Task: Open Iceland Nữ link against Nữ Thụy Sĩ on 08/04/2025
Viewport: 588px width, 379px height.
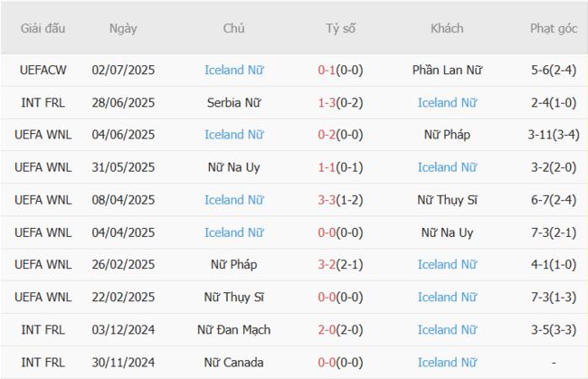Action: pos(233,200)
